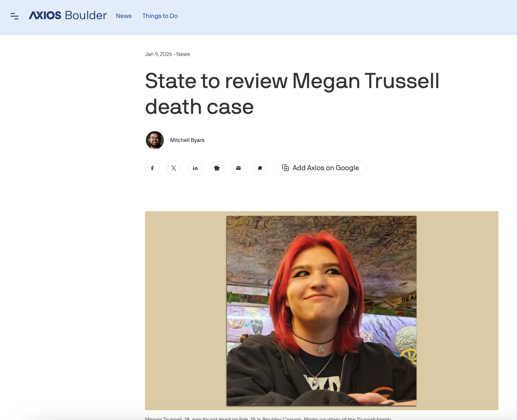Viewport: 517px width, 420px height.
Task: Click the News category label near the date
Action: [x=183, y=54]
